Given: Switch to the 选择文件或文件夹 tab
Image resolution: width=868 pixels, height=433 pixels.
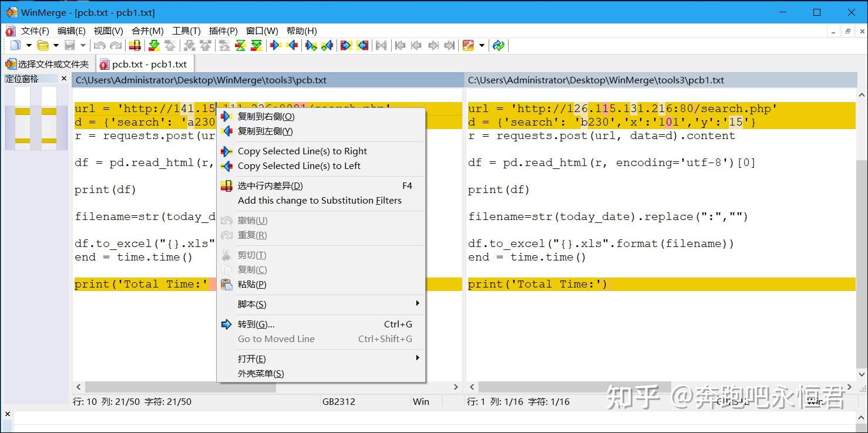Looking at the screenshot, I should [x=47, y=64].
